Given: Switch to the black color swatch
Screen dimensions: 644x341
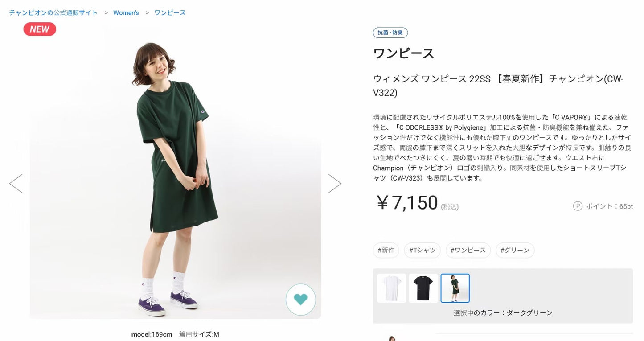Looking at the screenshot, I should (423, 288).
